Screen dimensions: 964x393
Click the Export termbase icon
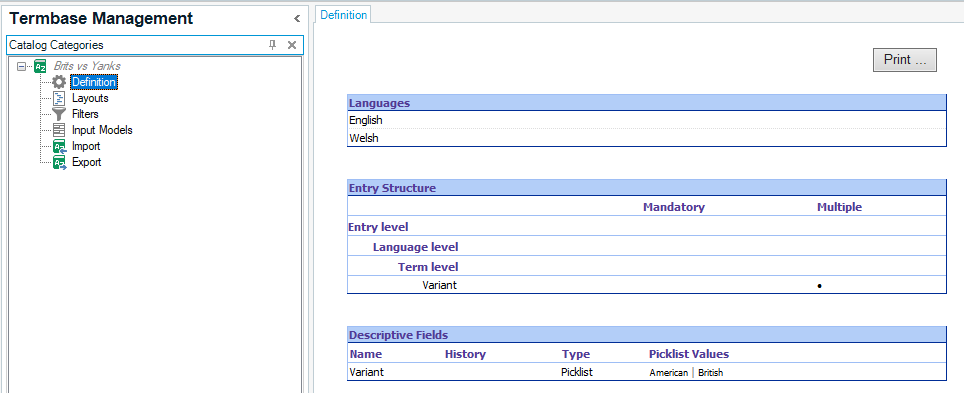(x=59, y=162)
